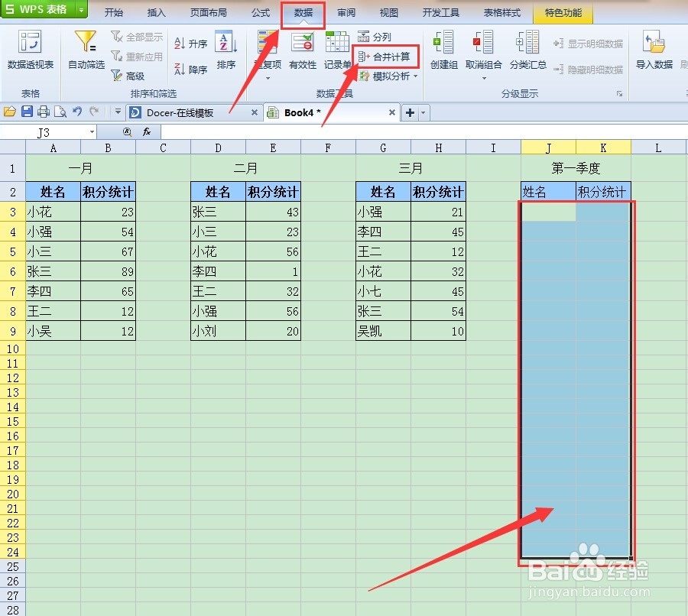Switch to the 特色功能 ribbon tab
The width and height of the screenshot is (688, 616).
click(x=563, y=13)
